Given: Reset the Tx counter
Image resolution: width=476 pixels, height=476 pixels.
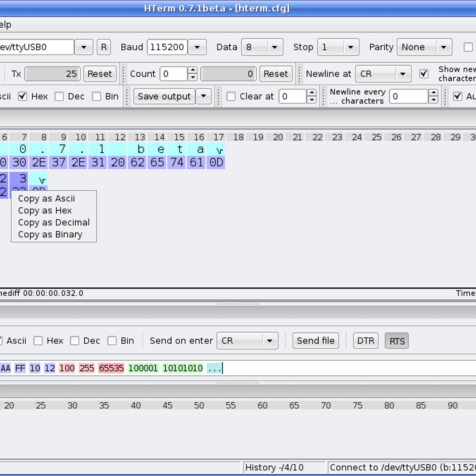Looking at the screenshot, I should [x=100, y=73].
